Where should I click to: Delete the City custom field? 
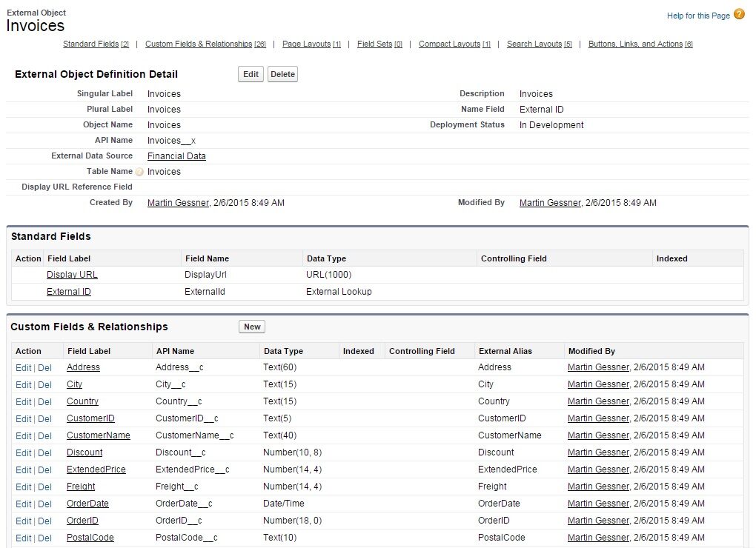click(44, 385)
